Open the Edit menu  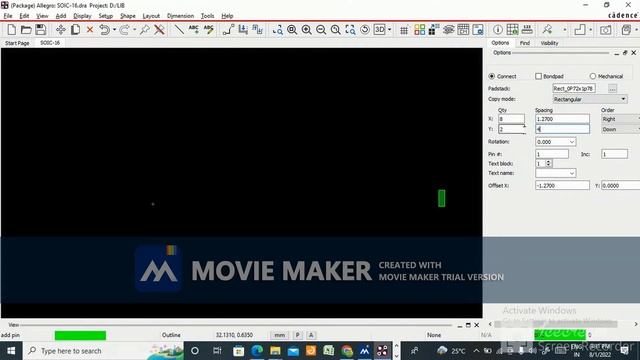point(24,16)
